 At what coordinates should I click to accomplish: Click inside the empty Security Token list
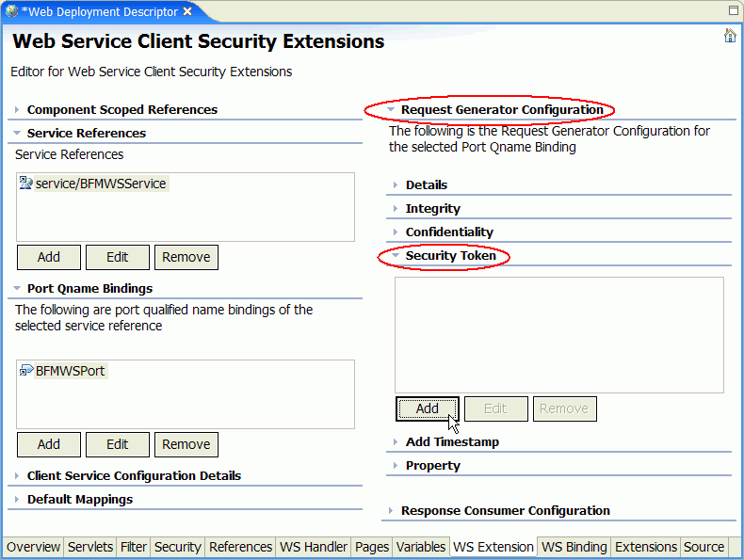[559, 335]
